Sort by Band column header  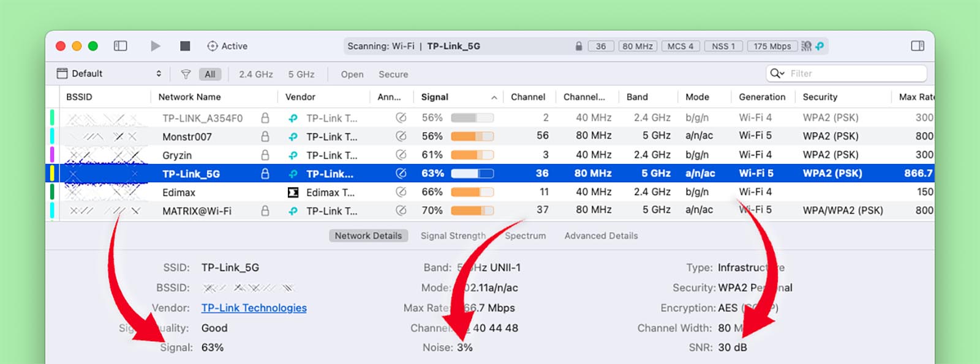pos(637,97)
